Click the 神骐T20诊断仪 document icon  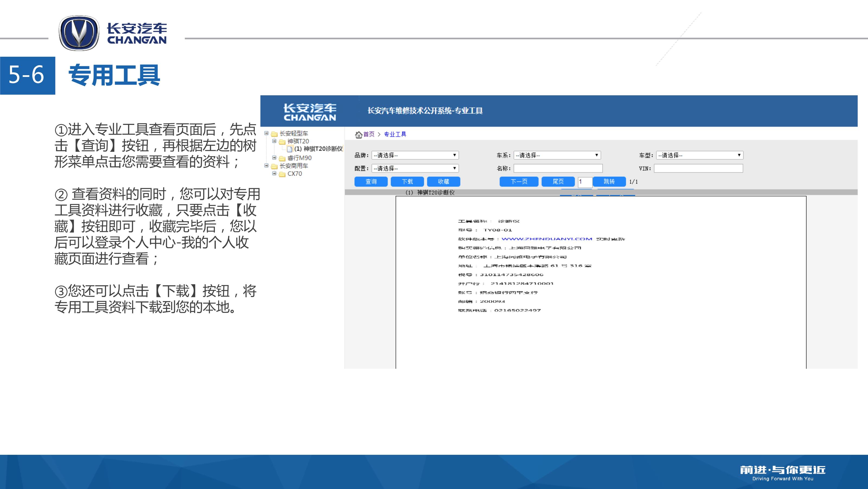point(289,149)
